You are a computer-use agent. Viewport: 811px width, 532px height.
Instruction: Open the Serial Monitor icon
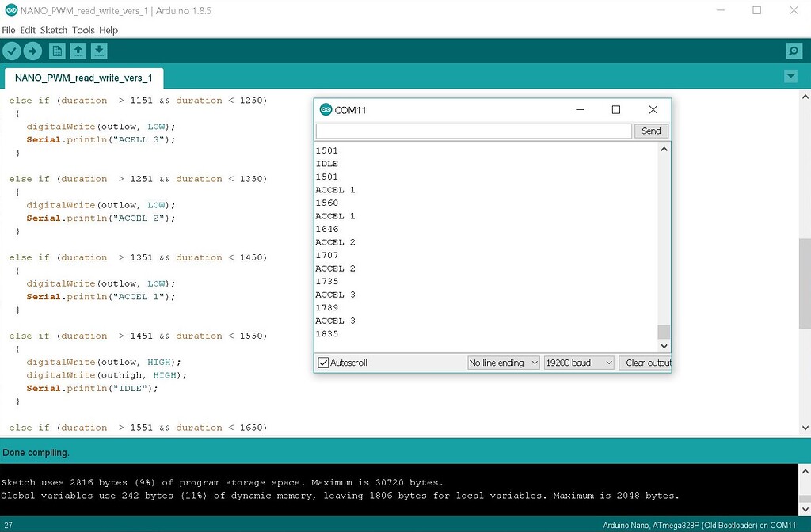point(793,50)
